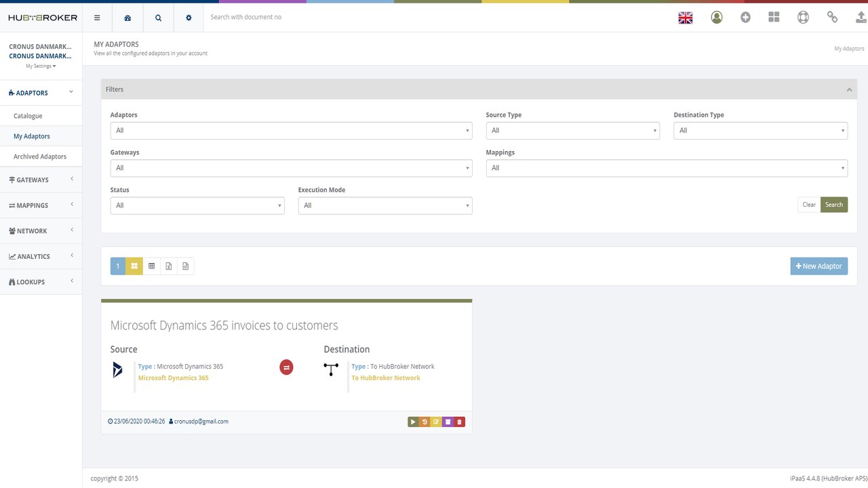The width and height of the screenshot is (868, 488).
Task: Open the dashboard gauge icon
Action: coord(127,18)
